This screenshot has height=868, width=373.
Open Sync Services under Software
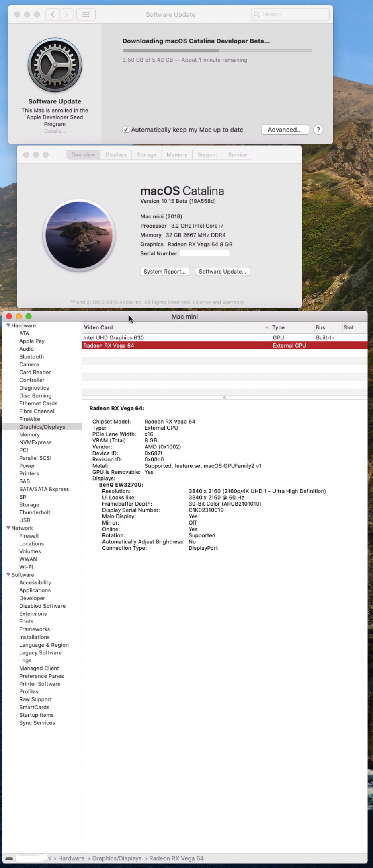pos(37,723)
